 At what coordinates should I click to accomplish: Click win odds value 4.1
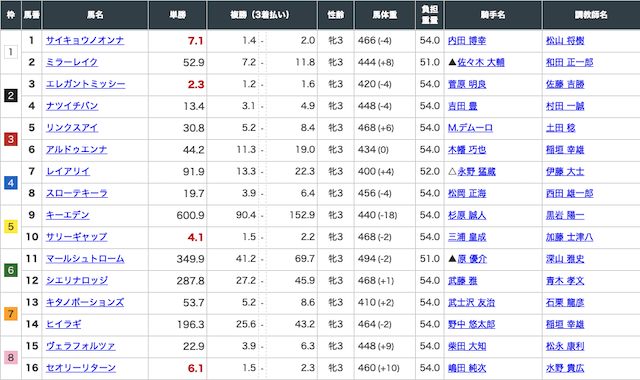point(196,237)
